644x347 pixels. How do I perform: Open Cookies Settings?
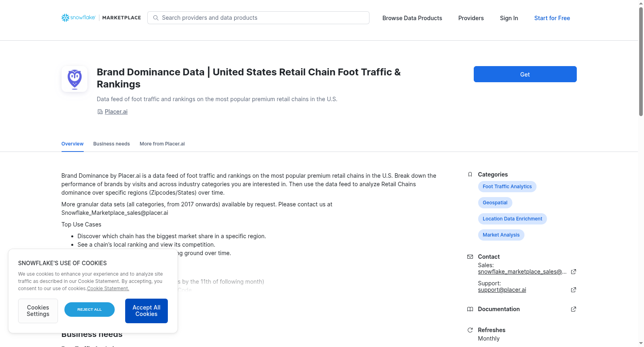[38, 311]
